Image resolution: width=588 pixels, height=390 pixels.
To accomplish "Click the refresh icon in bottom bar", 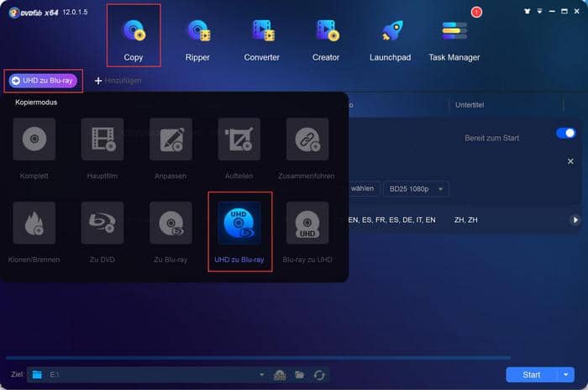I will tap(319, 375).
